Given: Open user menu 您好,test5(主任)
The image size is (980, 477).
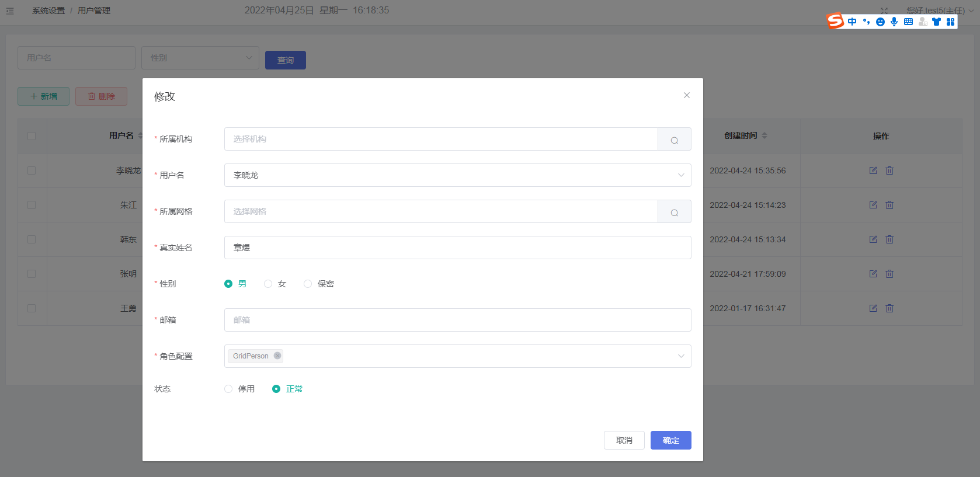Looking at the screenshot, I should click(x=940, y=11).
